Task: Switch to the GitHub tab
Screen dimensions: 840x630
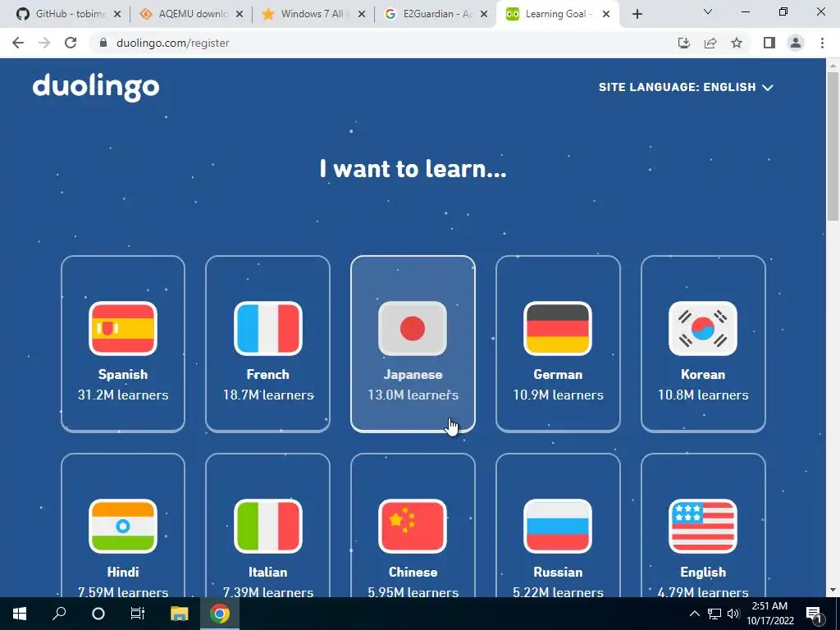Action: pos(69,14)
